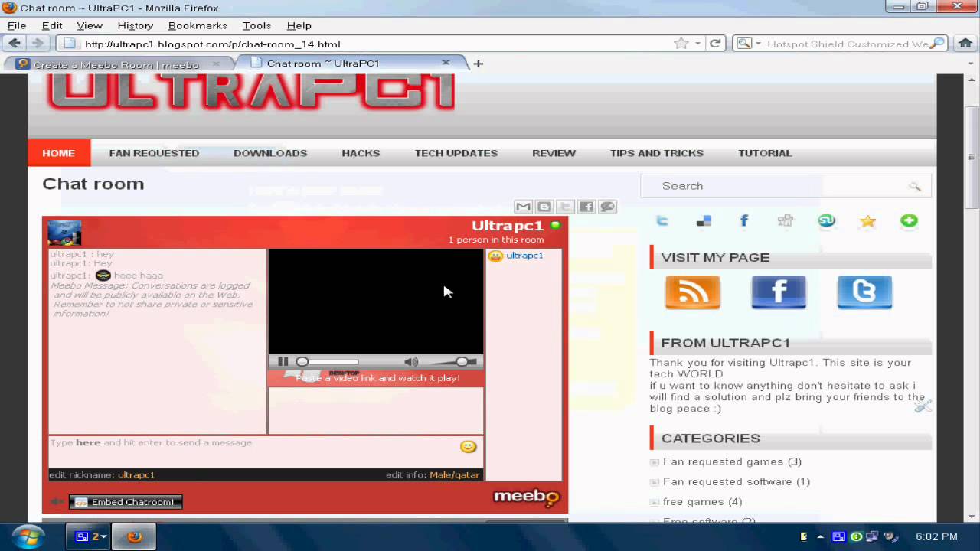980x551 pixels.
Task: Open a new tab with plus button
Action: (x=478, y=64)
